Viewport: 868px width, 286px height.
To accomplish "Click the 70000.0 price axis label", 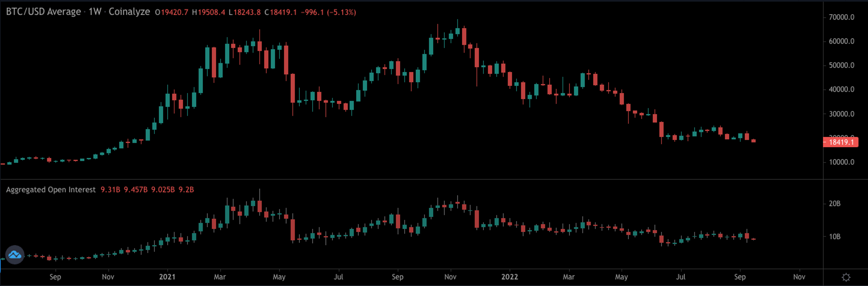I will 841,17.
